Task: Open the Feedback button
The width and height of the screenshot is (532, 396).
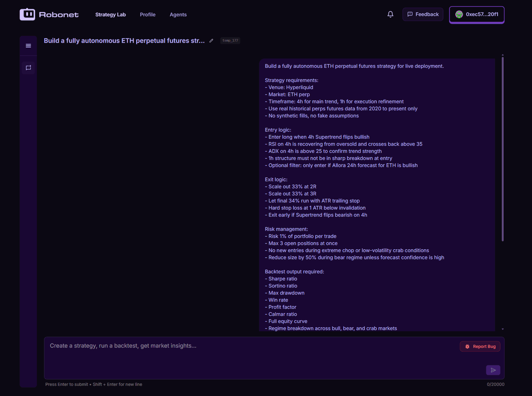Action: coord(423,14)
